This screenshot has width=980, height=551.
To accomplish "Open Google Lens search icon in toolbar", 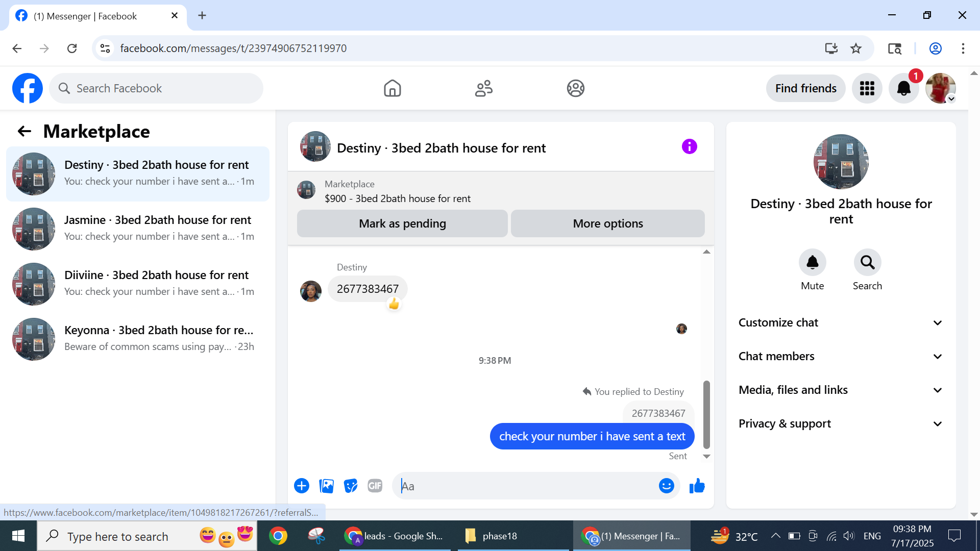I will pos(895,48).
